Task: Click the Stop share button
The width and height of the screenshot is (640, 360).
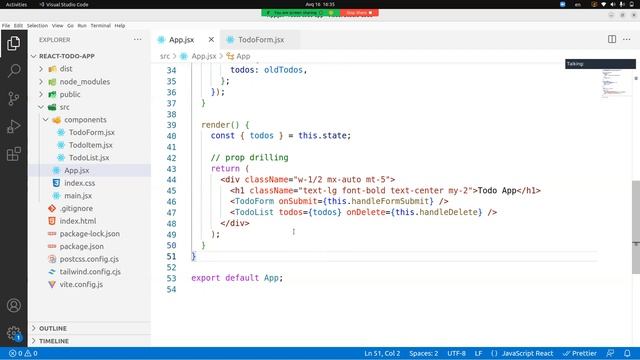Action: [x=359, y=13]
